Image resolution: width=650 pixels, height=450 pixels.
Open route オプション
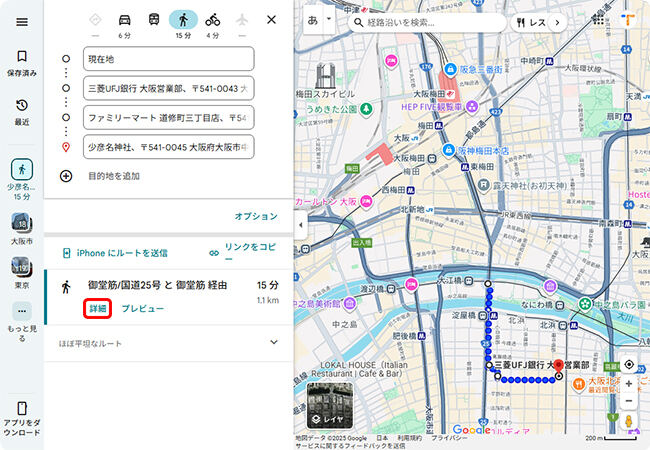(256, 216)
